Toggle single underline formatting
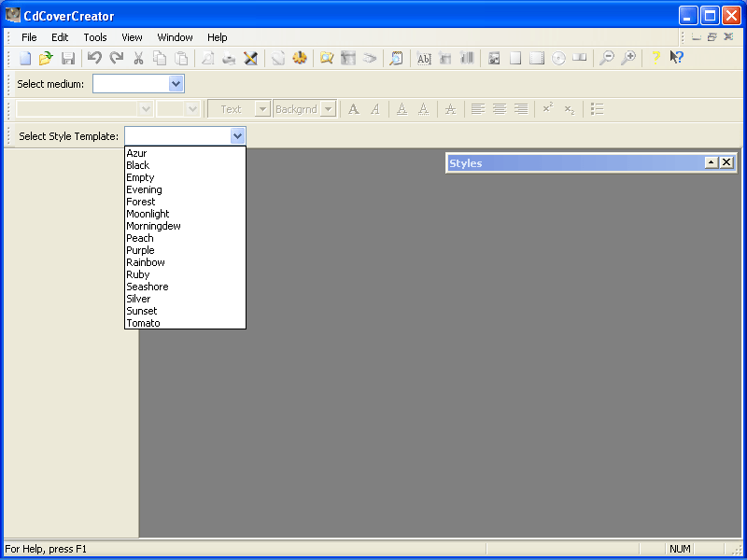The height and width of the screenshot is (560, 747). 402,109
